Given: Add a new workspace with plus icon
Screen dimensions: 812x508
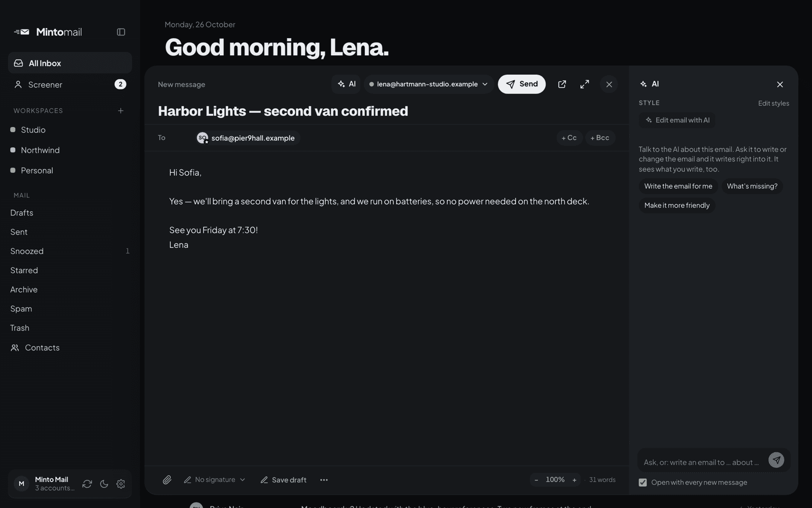Looking at the screenshot, I should click(x=121, y=111).
